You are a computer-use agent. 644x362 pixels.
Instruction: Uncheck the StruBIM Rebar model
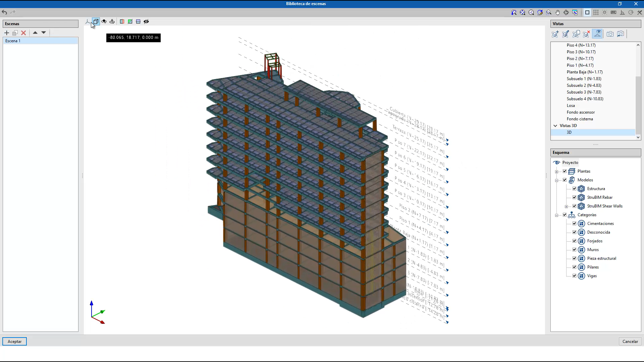tap(574, 197)
